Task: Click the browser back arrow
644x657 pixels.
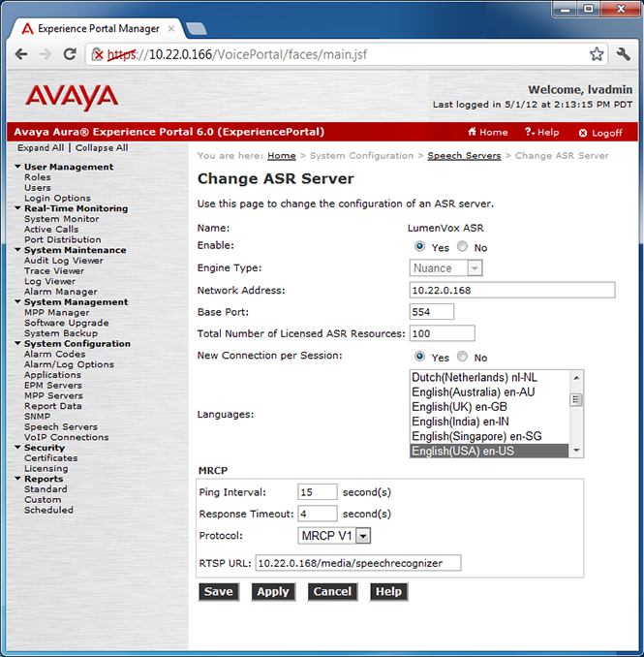Action: point(21,54)
